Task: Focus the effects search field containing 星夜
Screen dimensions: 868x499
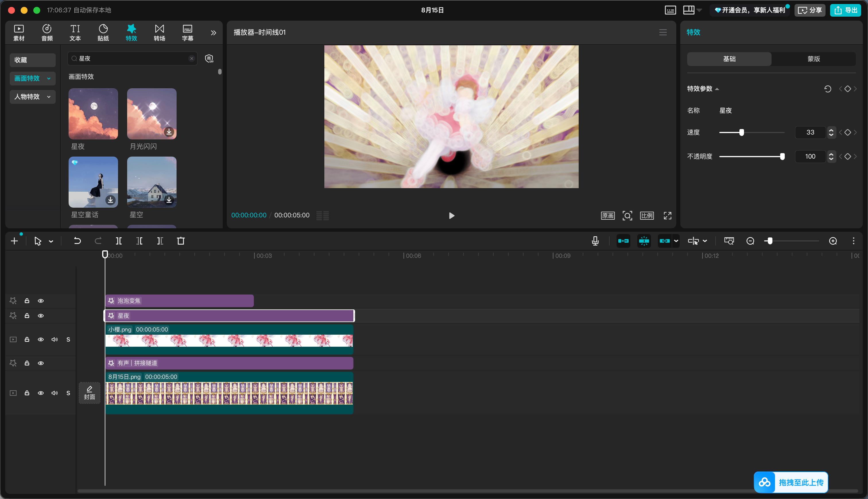Action: (132, 59)
